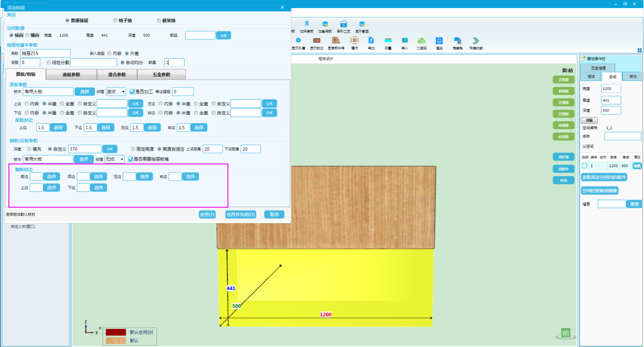This screenshot has height=347, width=644.
Task: Click 应用并关闭(O) button
Action: pyautogui.click(x=241, y=215)
